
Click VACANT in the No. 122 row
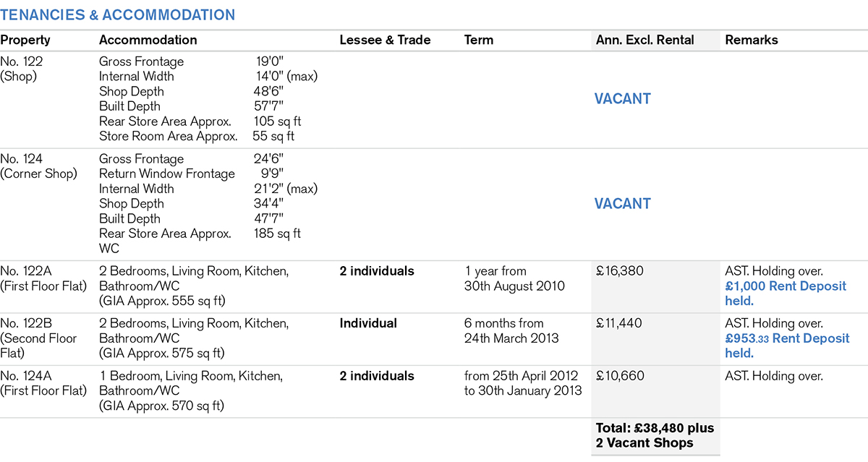(622, 99)
